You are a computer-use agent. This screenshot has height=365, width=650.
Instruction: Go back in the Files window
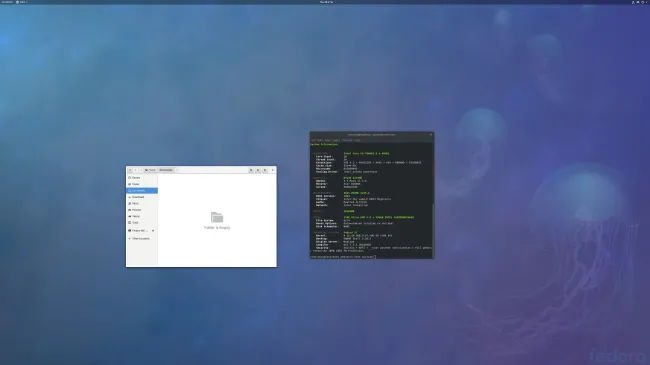point(130,170)
